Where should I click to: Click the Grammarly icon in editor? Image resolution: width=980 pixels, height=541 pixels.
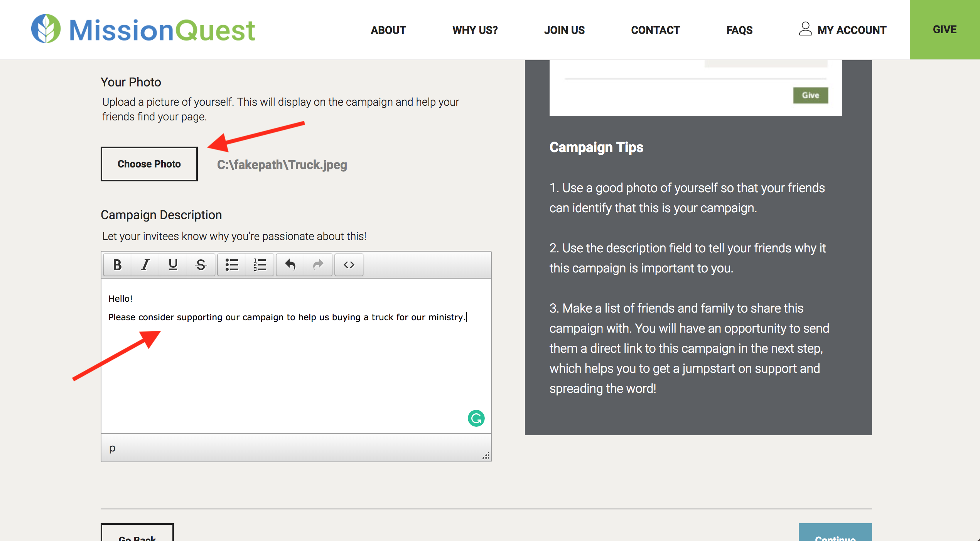(476, 418)
